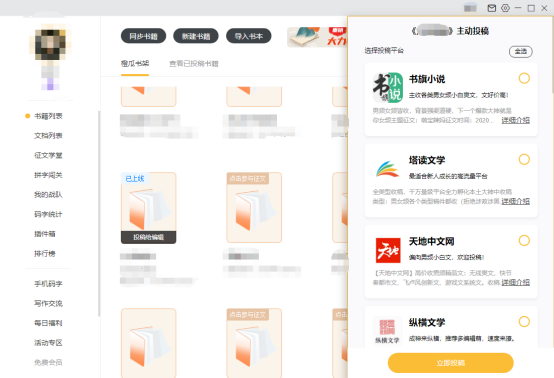The image size is (554, 378).
Task: Open 每日福利 in the sidebar
Action: coord(48,323)
